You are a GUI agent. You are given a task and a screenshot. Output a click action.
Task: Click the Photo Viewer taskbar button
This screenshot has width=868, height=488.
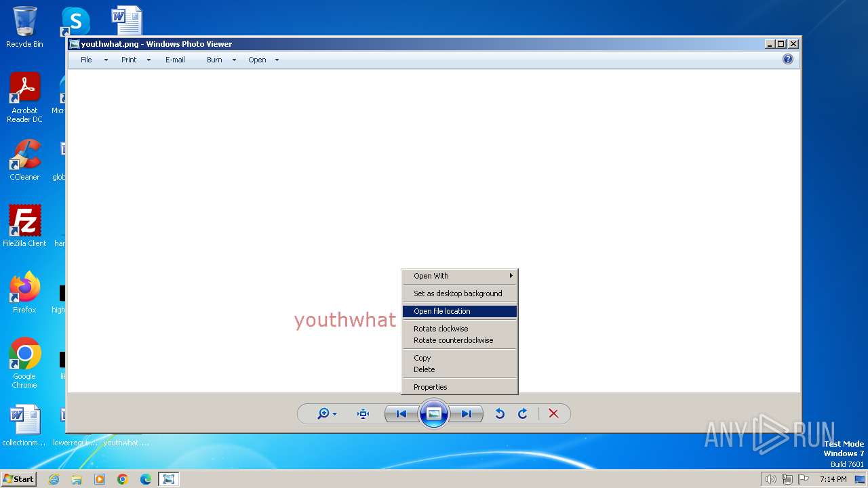click(x=168, y=479)
